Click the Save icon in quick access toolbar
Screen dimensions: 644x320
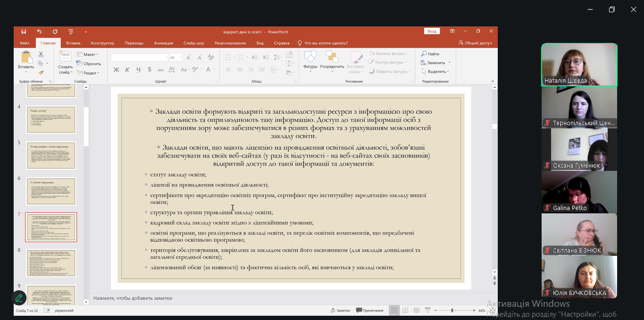[24, 32]
